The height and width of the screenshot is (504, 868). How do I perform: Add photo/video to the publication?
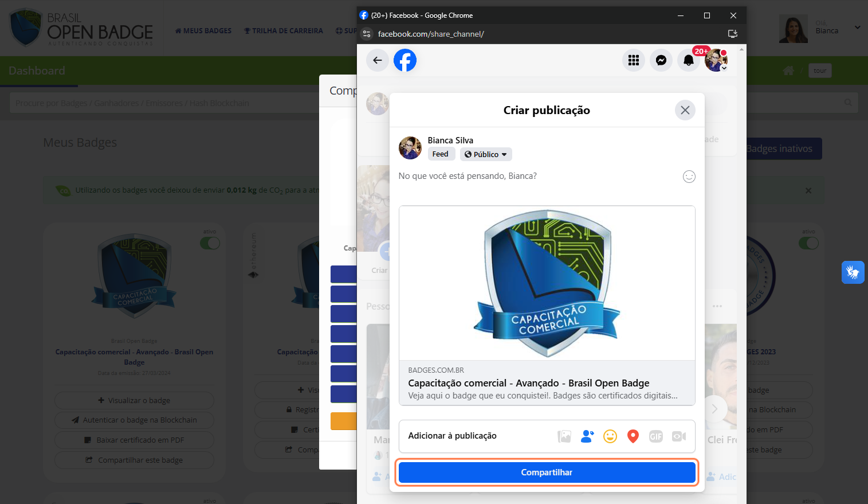(x=564, y=436)
